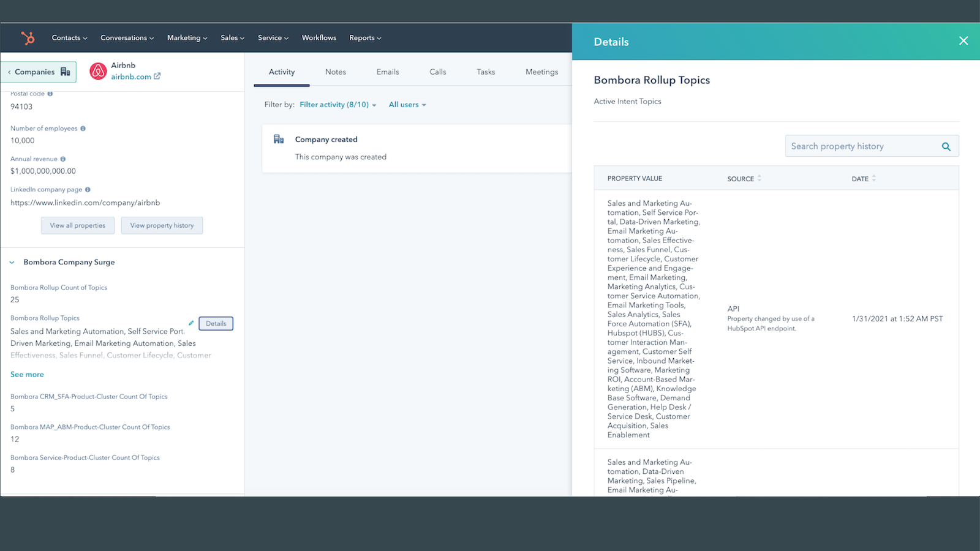Close the Details panel with X

pos(963,41)
